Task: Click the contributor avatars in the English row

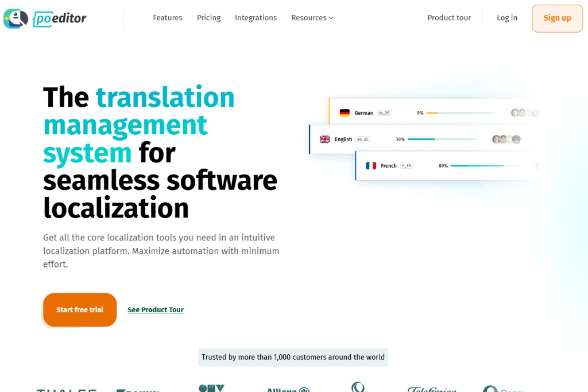Action: pos(506,139)
